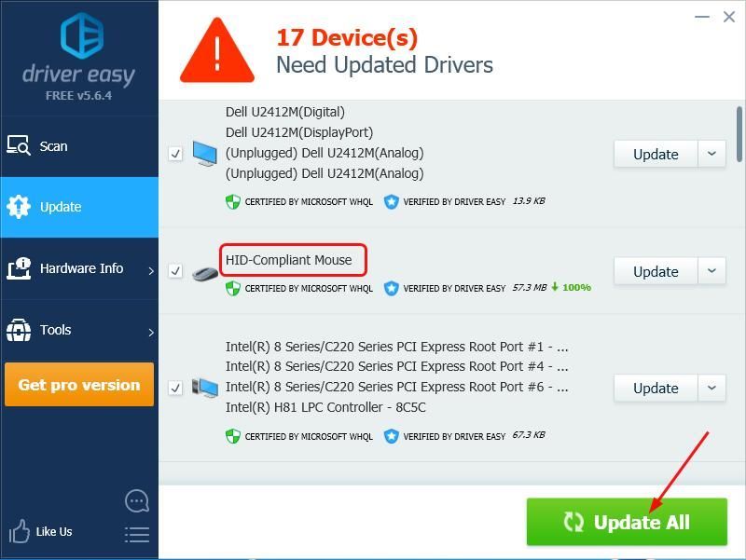Uncheck the Dell U2412M driver checkbox

175,154
